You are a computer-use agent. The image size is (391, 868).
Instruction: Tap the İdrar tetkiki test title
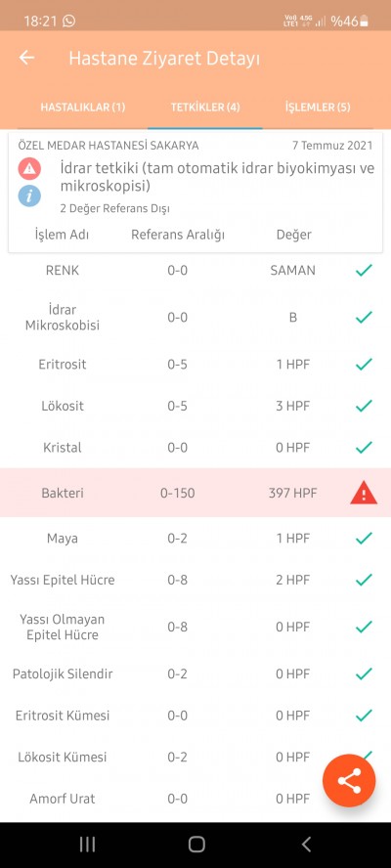pyautogui.click(x=217, y=177)
